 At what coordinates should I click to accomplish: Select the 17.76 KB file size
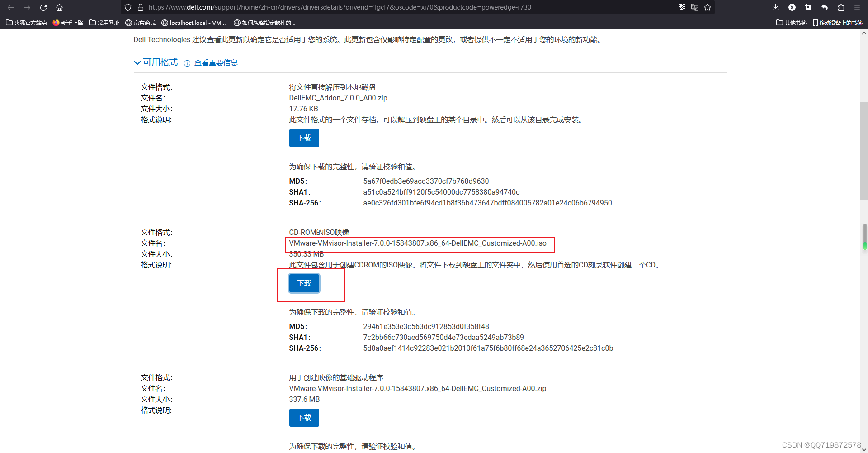[304, 109]
